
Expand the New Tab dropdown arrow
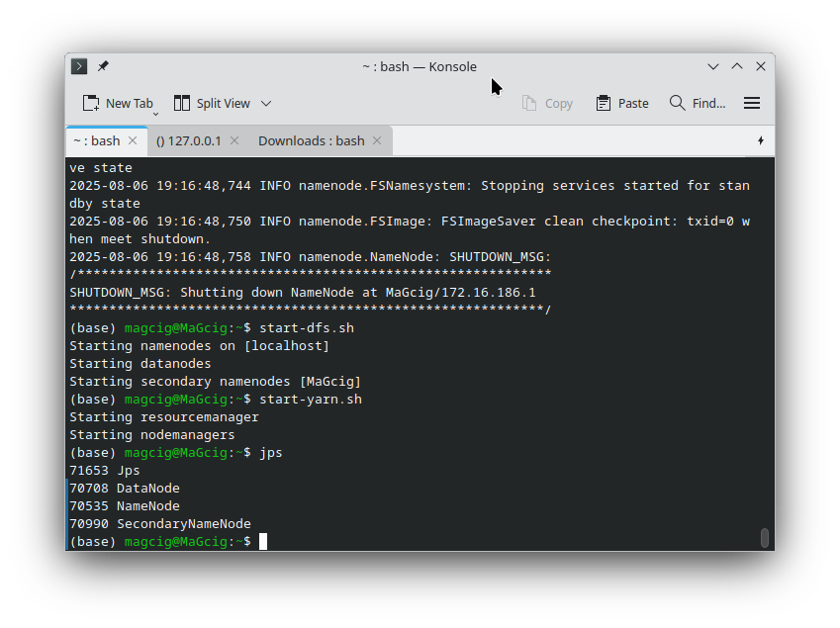pyautogui.click(x=156, y=114)
